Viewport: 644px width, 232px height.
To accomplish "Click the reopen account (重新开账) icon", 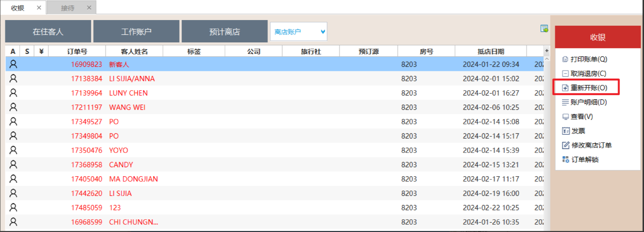I will pos(565,88).
